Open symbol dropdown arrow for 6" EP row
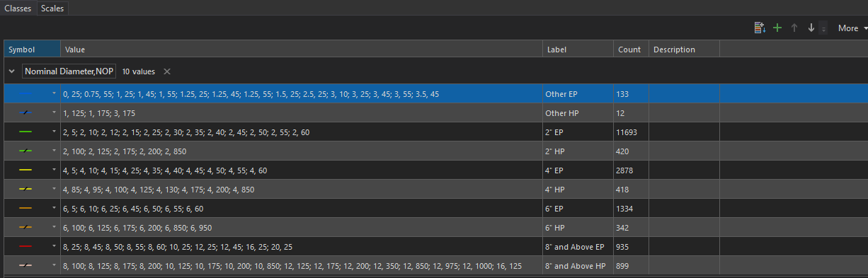 click(54, 208)
